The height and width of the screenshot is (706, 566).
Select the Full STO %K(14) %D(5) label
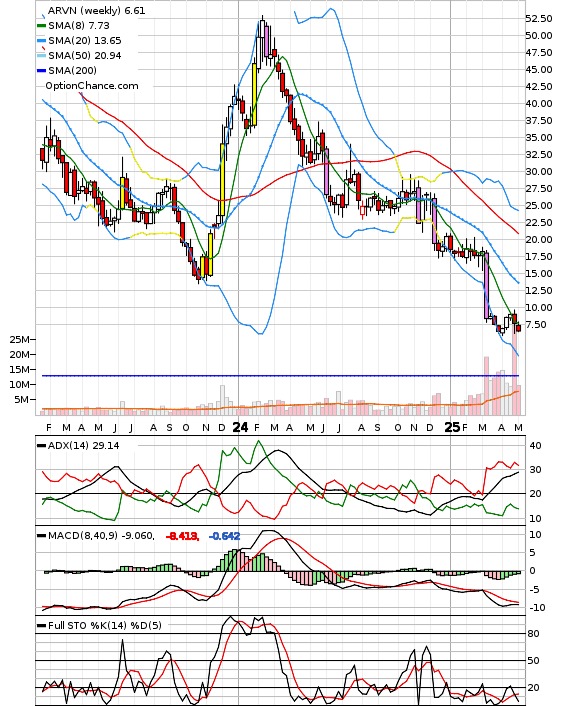(104, 625)
